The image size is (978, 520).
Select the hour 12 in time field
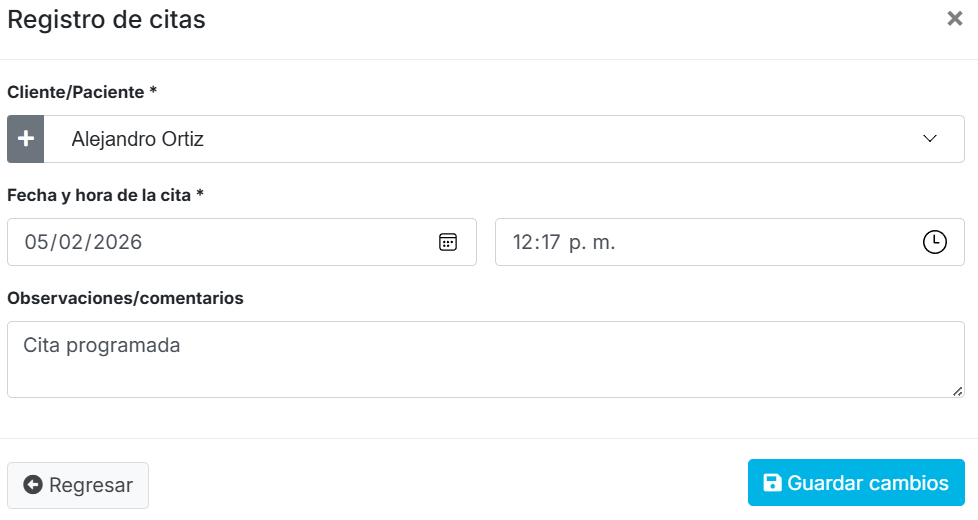coord(523,242)
